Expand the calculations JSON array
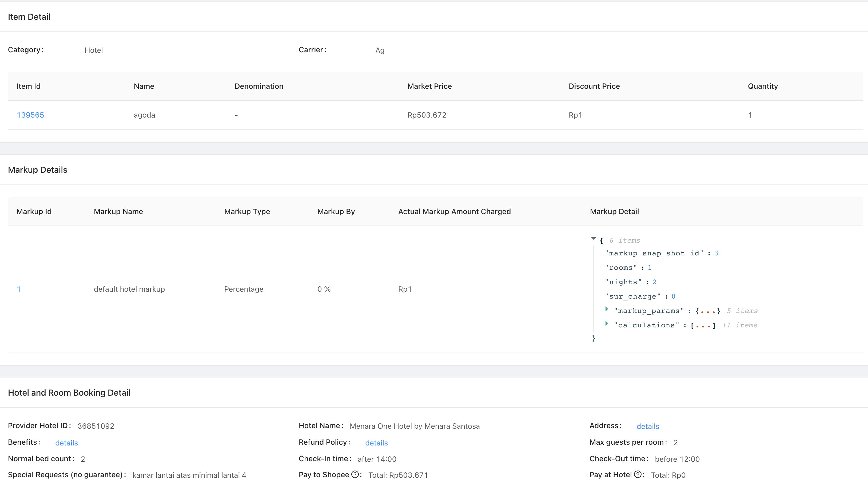This screenshot has height=490, width=868. [x=607, y=324]
